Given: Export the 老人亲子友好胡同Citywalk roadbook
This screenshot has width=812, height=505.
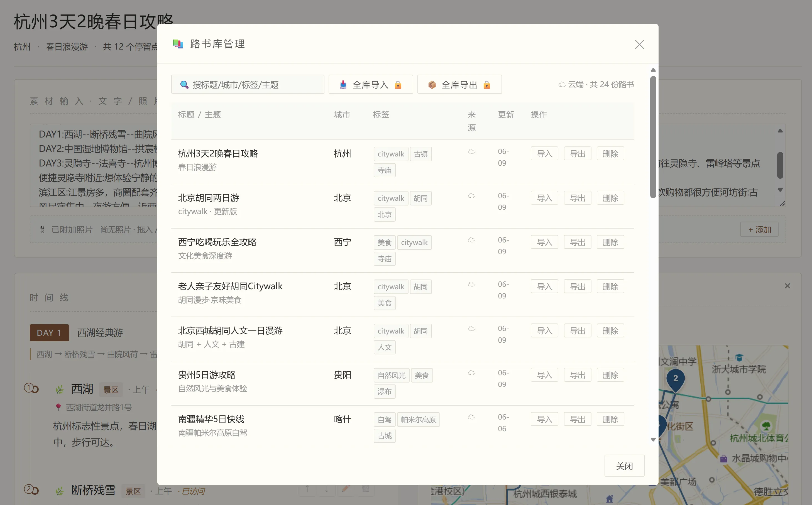Looking at the screenshot, I should (577, 286).
